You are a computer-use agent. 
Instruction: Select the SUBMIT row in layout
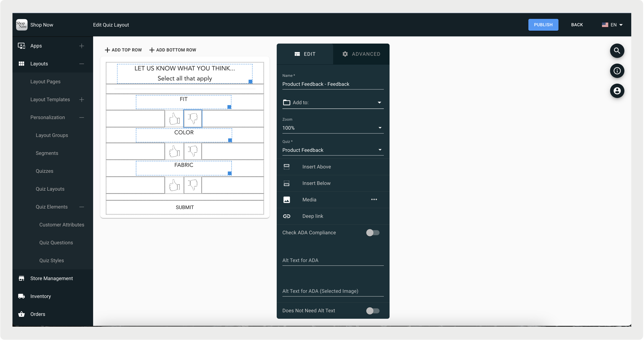pos(185,207)
